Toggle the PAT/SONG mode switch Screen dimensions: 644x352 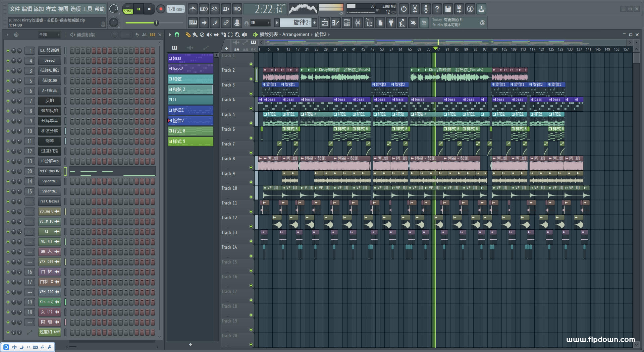pos(128,9)
